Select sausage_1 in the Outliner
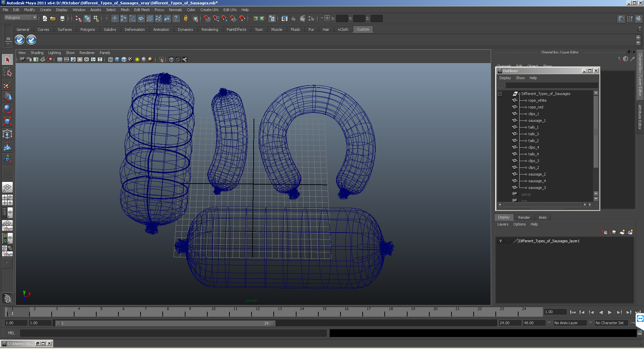644x349 pixels. tap(537, 120)
